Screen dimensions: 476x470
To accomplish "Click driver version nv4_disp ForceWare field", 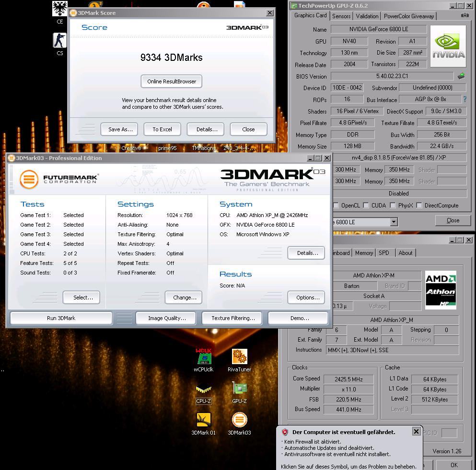I will click(399, 158).
